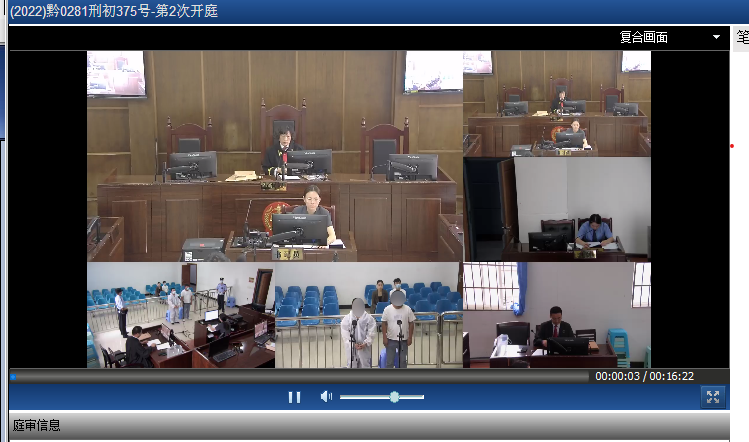Adjust the volume slider handle
Viewport: 749px width, 442px height.
tap(394, 397)
